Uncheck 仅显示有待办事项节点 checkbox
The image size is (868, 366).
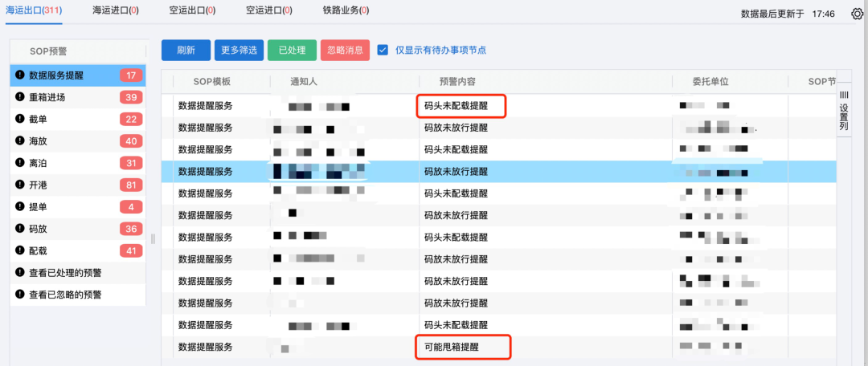(383, 50)
